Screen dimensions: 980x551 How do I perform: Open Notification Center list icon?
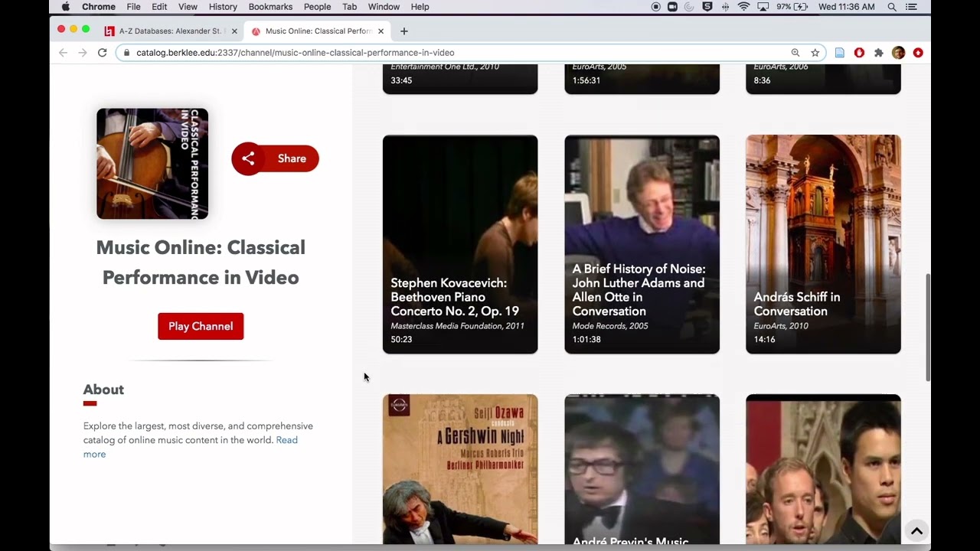click(x=911, y=7)
